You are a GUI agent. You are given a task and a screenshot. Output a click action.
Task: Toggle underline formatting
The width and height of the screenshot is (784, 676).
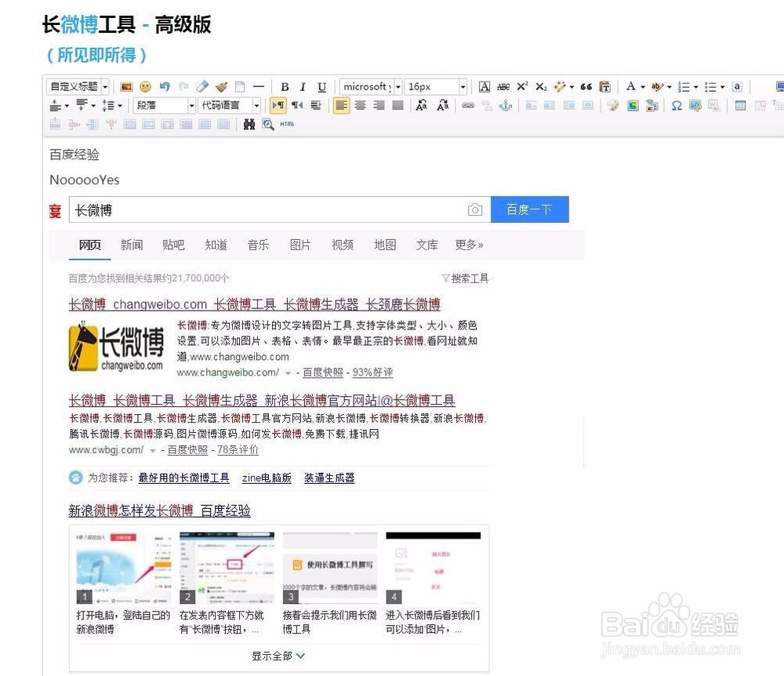[x=322, y=86]
